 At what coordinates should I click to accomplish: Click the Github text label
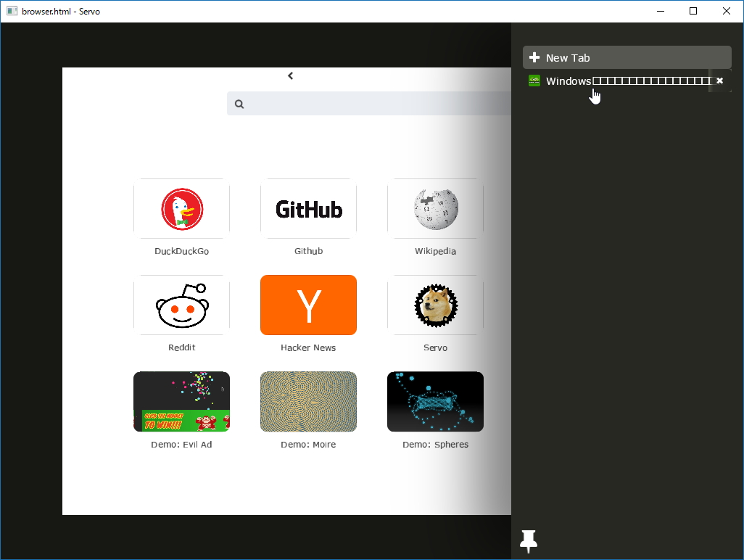[308, 250]
